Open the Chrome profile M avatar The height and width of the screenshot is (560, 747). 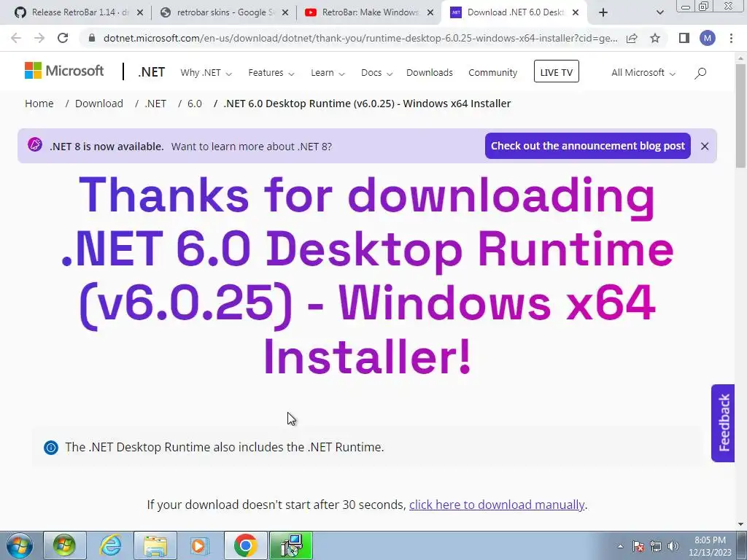pos(708,38)
